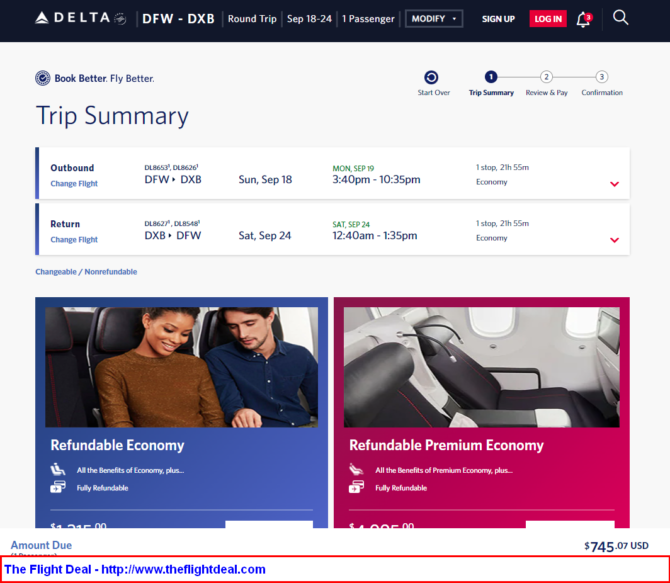Click the 1 Passenger text in header
Screen dimensions: 670x583
click(x=368, y=19)
